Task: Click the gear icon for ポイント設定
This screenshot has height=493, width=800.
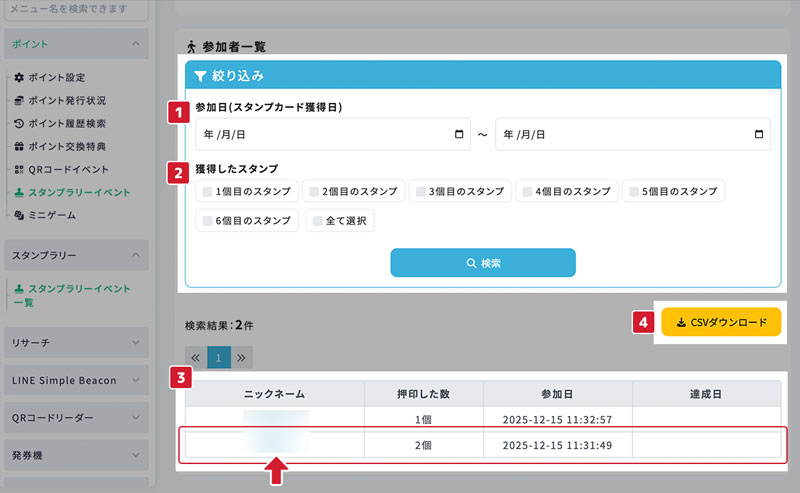Action: pyautogui.click(x=19, y=78)
